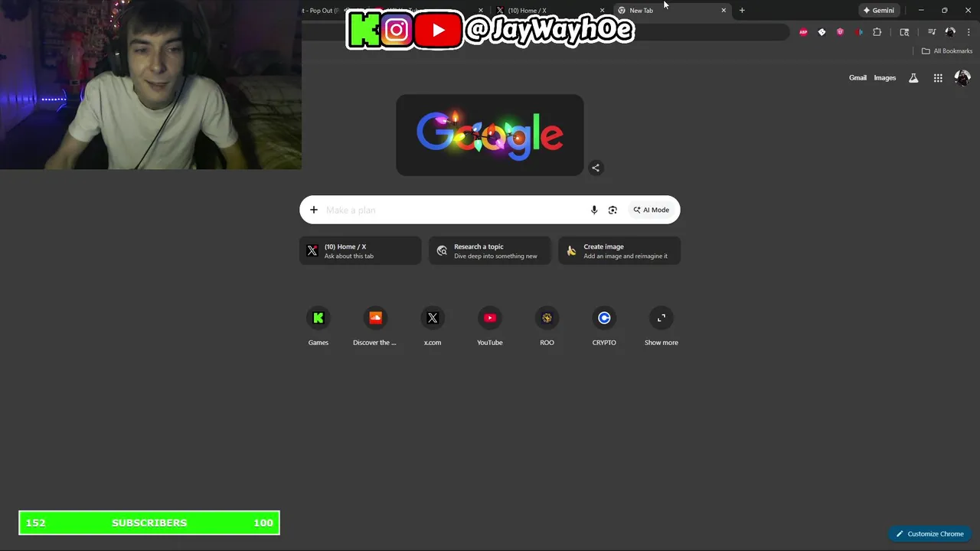Screen dimensions: 980x551
Task: Click the pink shield extension icon
Action: (x=840, y=32)
